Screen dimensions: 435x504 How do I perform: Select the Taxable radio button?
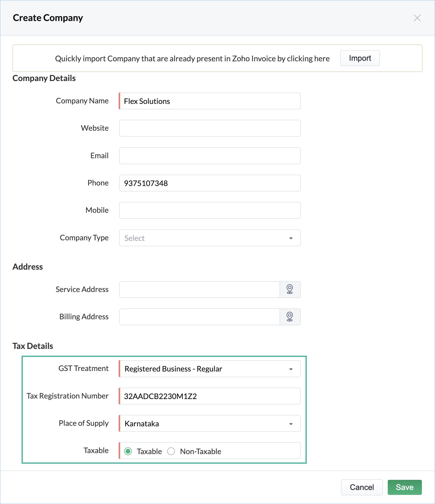[128, 451]
